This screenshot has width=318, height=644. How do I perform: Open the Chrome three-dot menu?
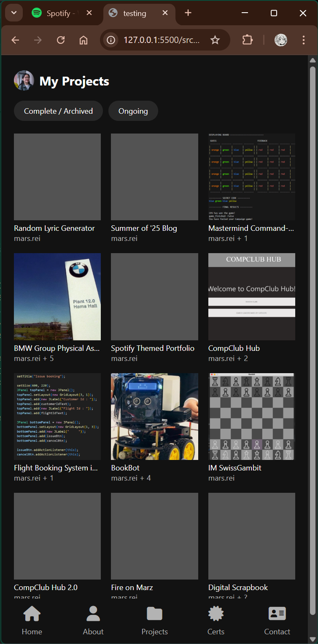304,40
